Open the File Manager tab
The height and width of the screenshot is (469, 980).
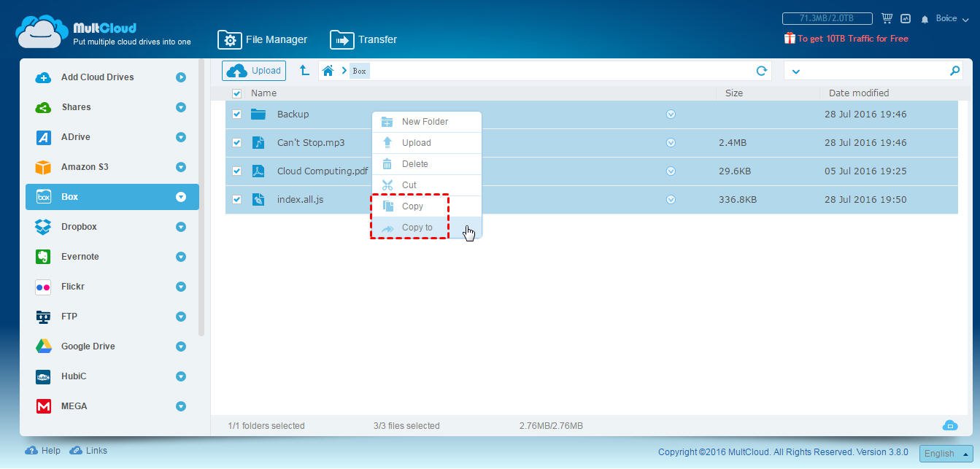(263, 39)
